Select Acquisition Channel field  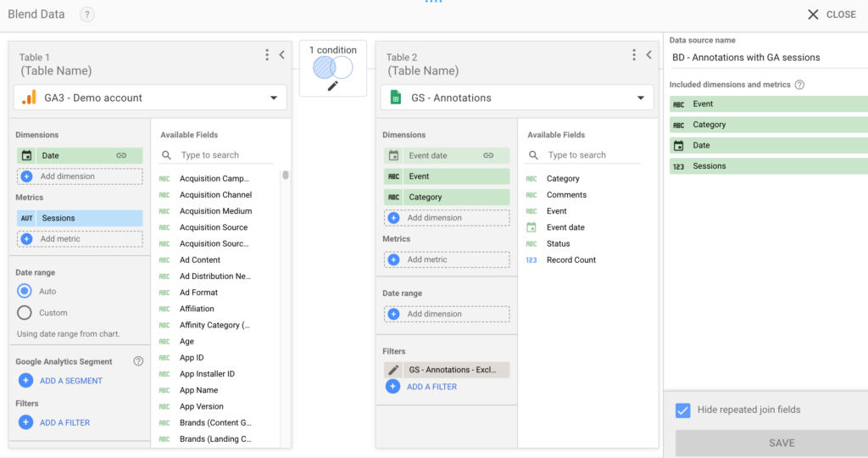(x=215, y=195)
